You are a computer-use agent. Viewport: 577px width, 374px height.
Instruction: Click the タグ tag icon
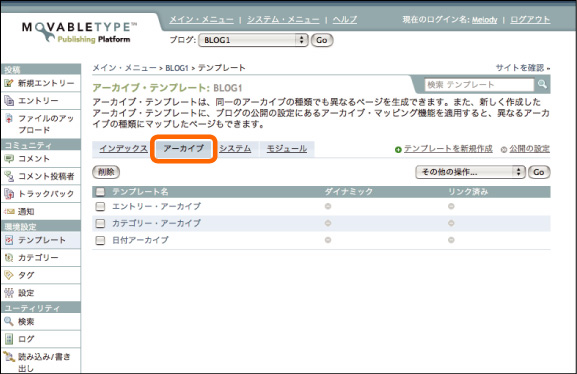(x=9, y=275)
